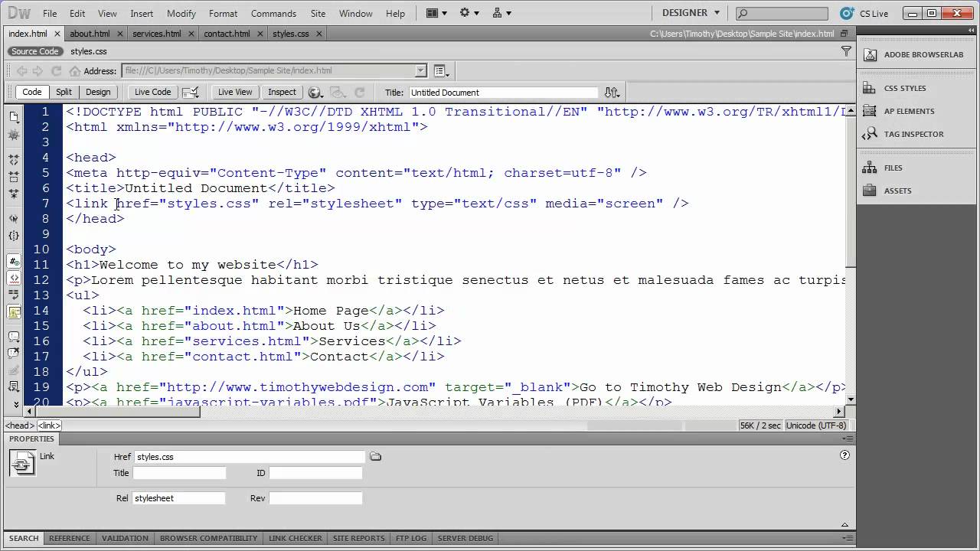The width and height of the screenshot is (980, 551).
Task: Close the styles.css document tab
Action: 319,34
